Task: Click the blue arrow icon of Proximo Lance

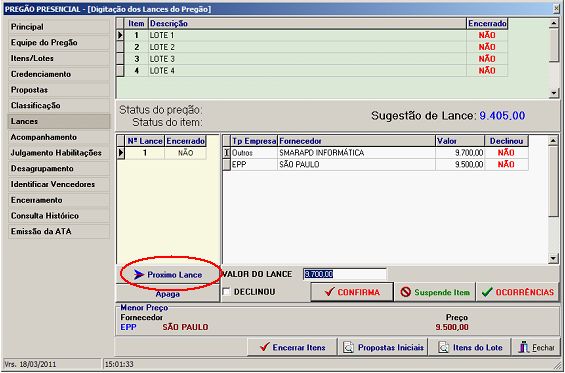Action: (x=138, y=275)
